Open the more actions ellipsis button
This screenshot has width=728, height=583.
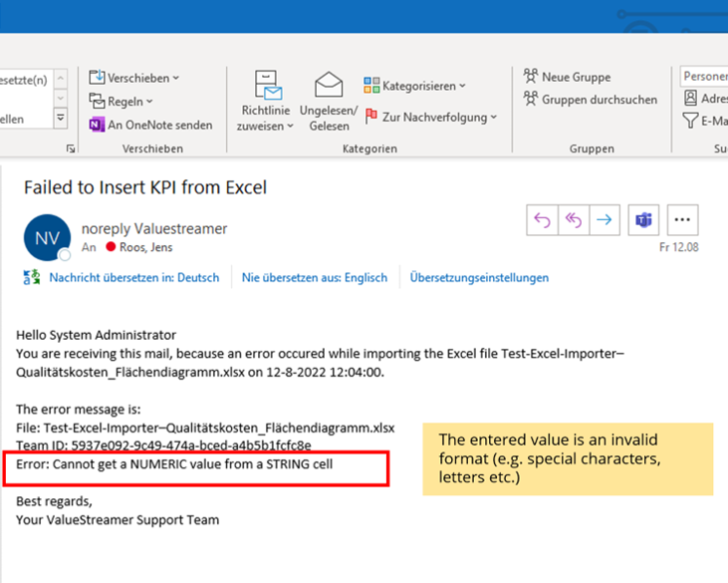point(682,221)
